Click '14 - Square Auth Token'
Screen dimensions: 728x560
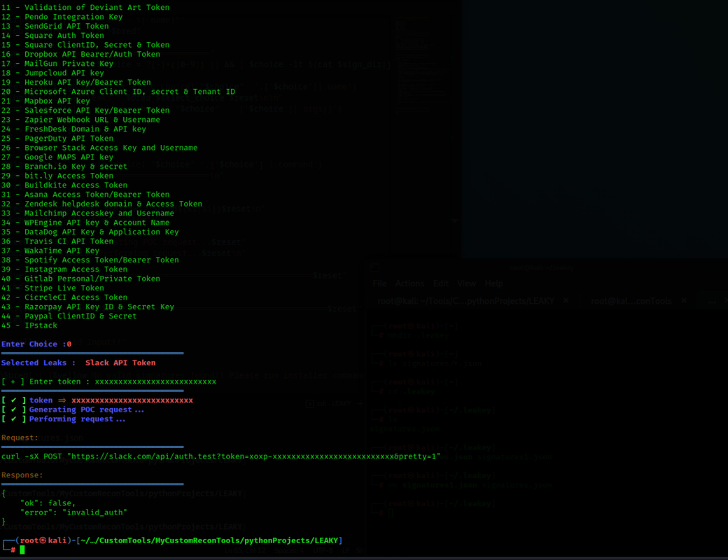pyautogui.click(x=52, y=35)
